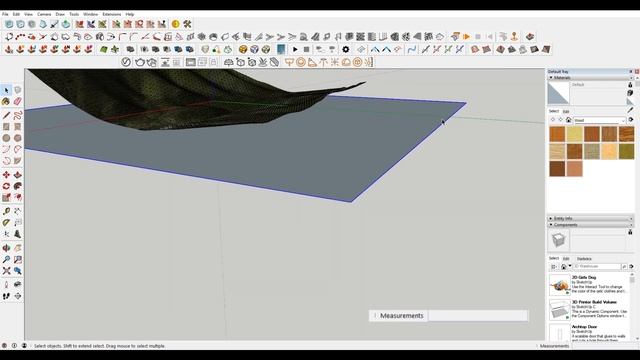Select the olive-green wood swatch

coord(626,151)
